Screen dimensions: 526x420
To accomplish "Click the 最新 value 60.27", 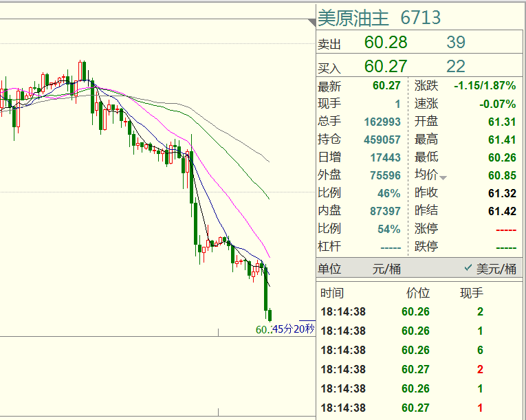I will pyautogui.click(x=386, y=85).
